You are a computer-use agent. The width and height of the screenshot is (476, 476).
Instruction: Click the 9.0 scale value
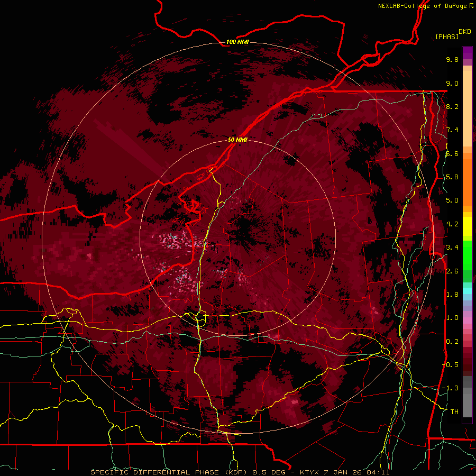click(x=452, y=83)
